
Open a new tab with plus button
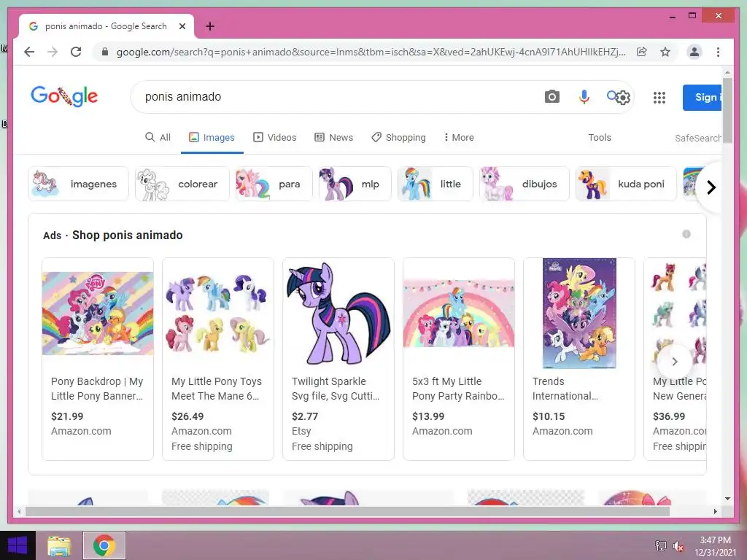209,26
